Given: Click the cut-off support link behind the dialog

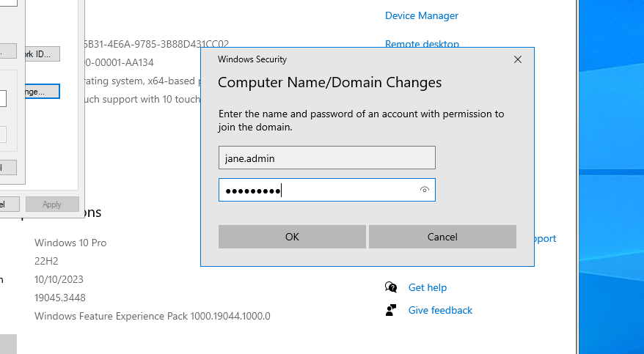Looking at the screenshot, I should [x=545, y=238].
